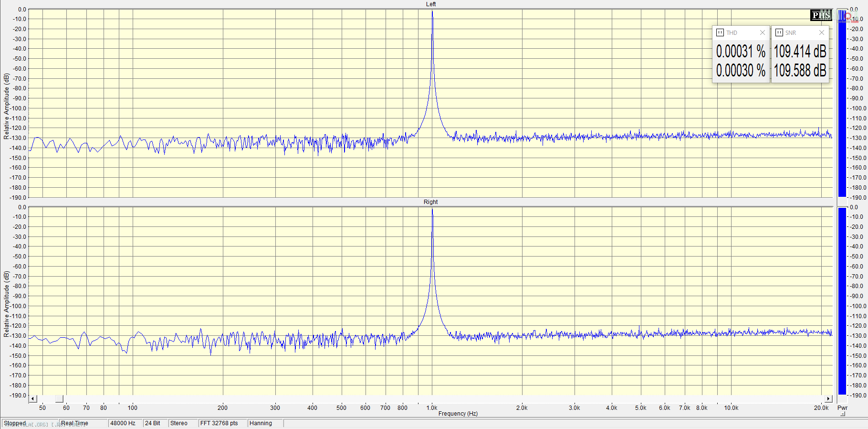Click the left channel blue power meter bar
868x429 pixels.
842,103
